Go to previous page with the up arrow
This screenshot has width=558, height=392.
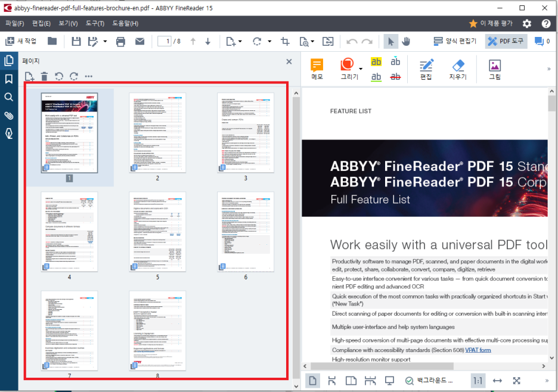click(x=193, y=42)
